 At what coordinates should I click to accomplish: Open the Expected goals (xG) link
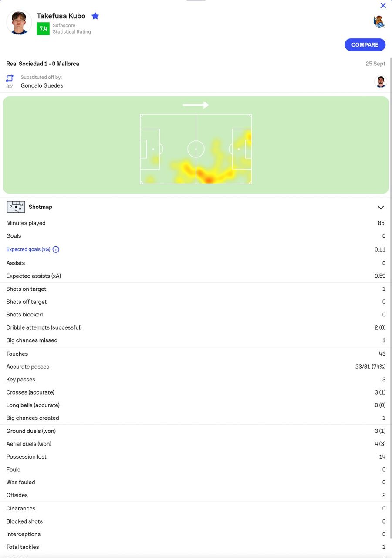pos(28,249)
